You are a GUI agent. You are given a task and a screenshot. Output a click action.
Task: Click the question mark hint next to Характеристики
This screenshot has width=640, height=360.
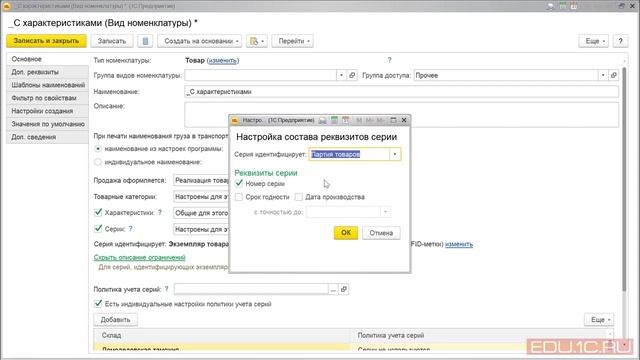pos(160,212)
